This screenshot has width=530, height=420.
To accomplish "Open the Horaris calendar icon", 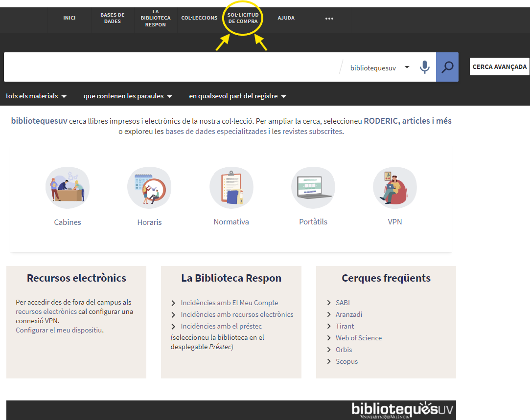I will click(149, 188).
